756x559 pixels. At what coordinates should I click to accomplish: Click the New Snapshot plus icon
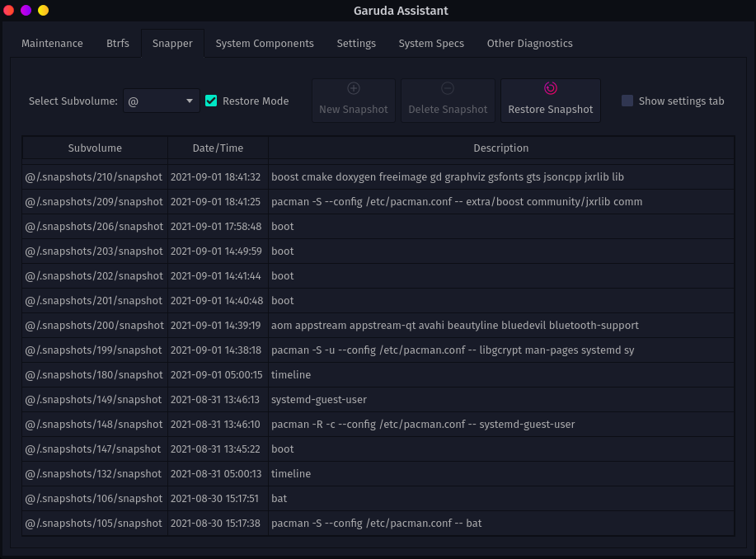pos(353,88)
